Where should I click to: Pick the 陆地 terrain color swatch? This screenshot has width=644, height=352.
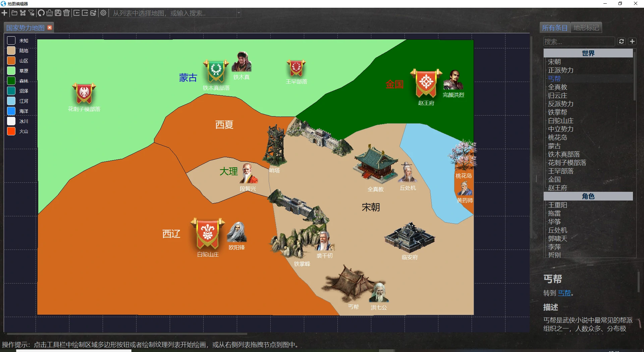11,51
